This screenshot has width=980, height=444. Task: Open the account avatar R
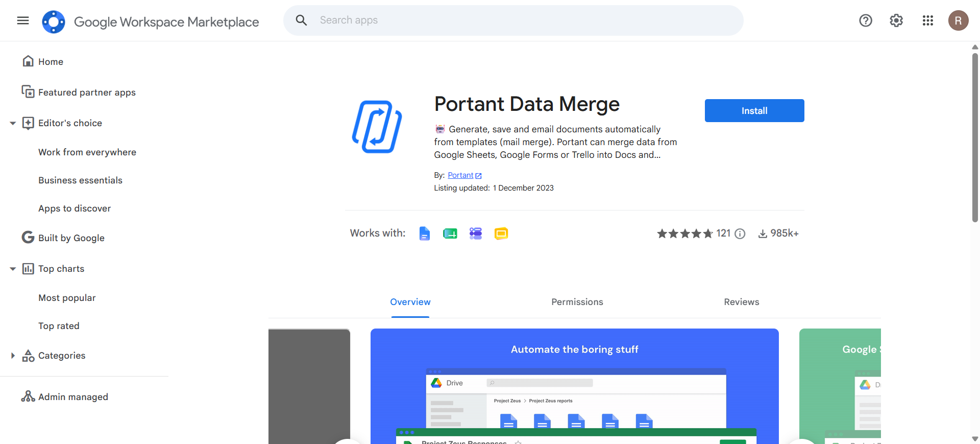pos(959,20)
